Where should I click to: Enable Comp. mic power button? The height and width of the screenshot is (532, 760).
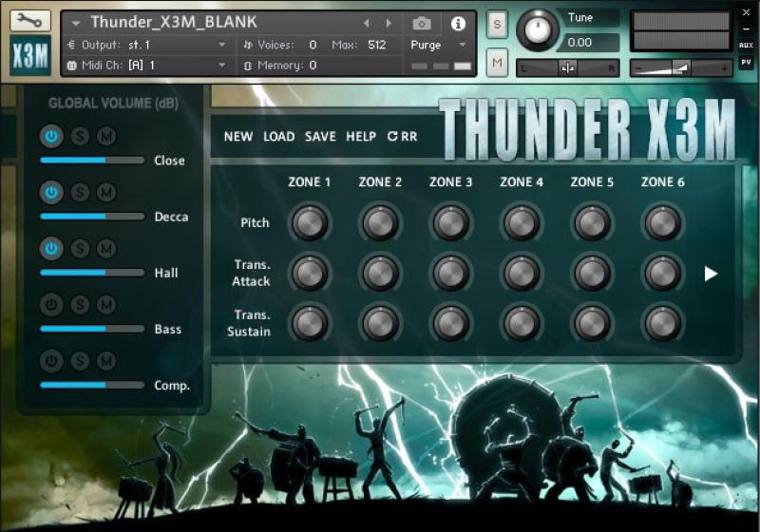(51, 361)
